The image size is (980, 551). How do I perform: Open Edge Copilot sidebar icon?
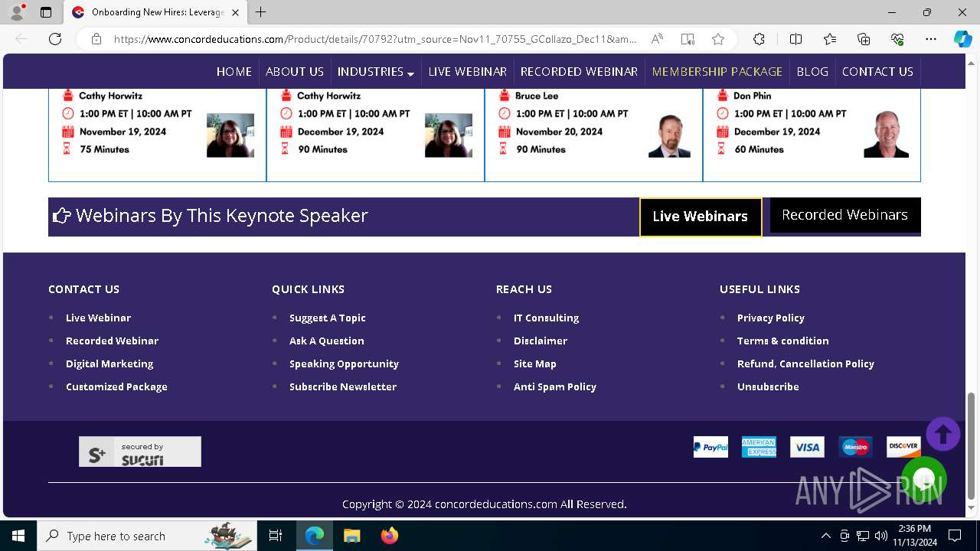tap(962, 39)
